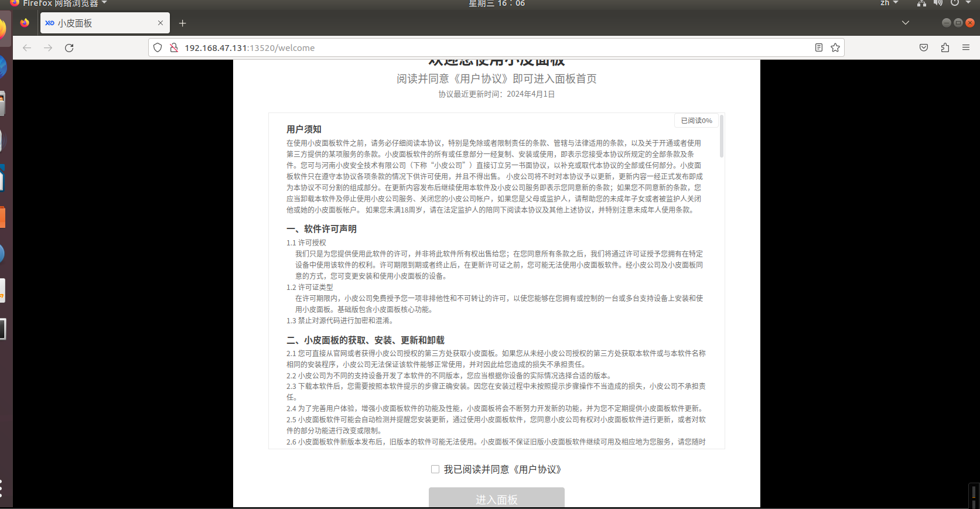Open the Firefox application menu
This screenshot has width=980, height=509.
[x=966, y=48]
